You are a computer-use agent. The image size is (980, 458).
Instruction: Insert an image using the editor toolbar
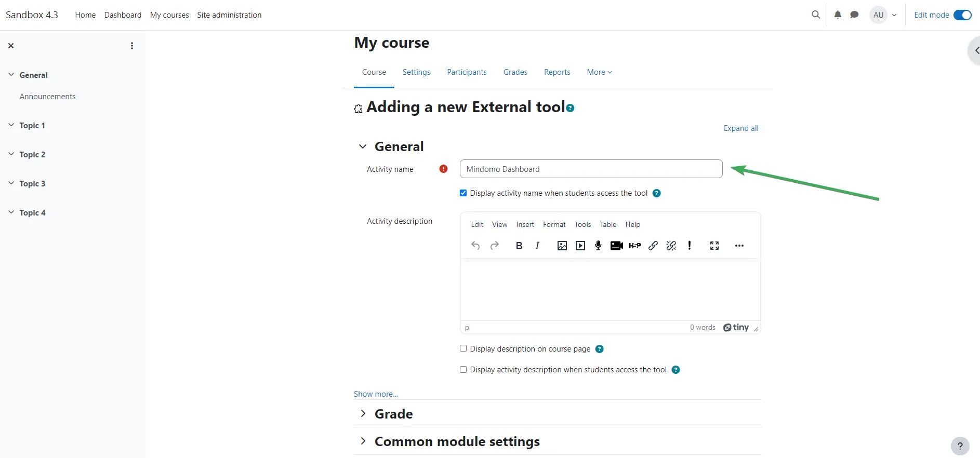tap(562, 246)
